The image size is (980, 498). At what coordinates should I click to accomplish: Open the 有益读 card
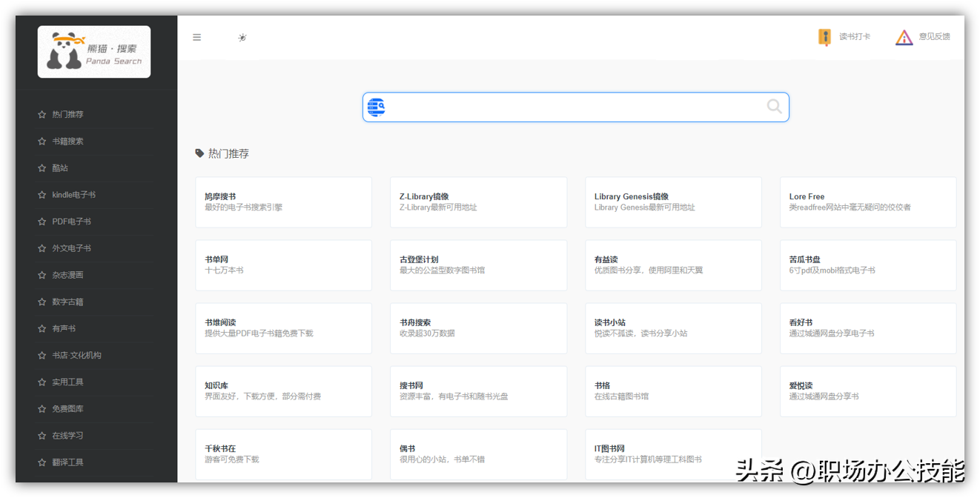[x=673, y=265]
